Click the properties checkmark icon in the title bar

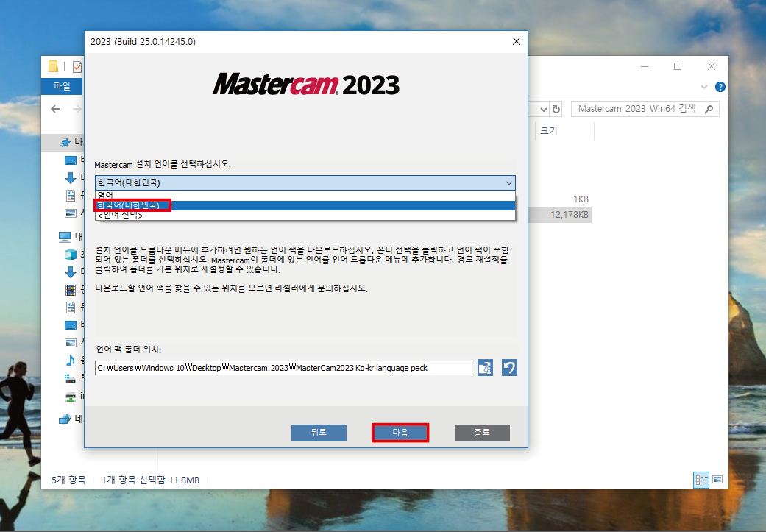click(x=77, y=66)
